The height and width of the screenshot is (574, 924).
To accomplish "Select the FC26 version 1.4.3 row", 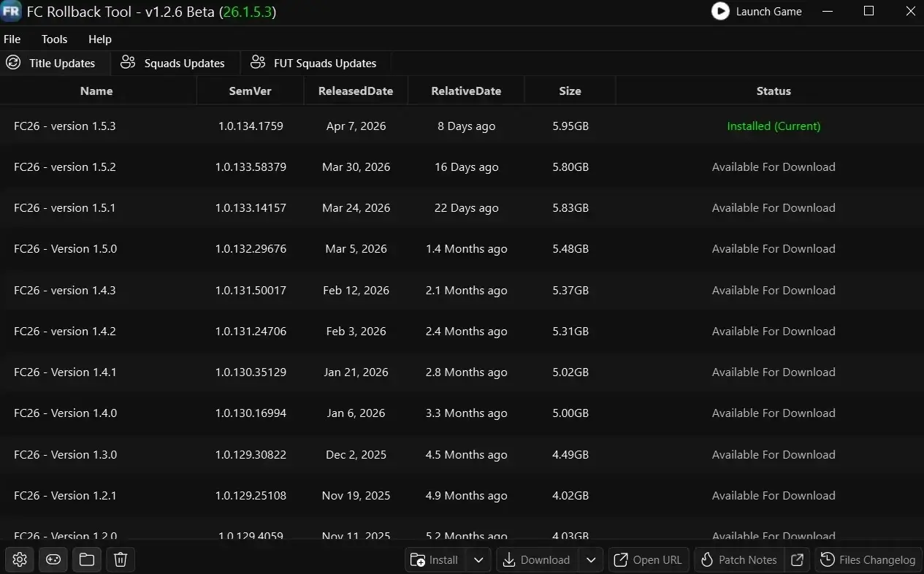I will (x=292, y=290).
